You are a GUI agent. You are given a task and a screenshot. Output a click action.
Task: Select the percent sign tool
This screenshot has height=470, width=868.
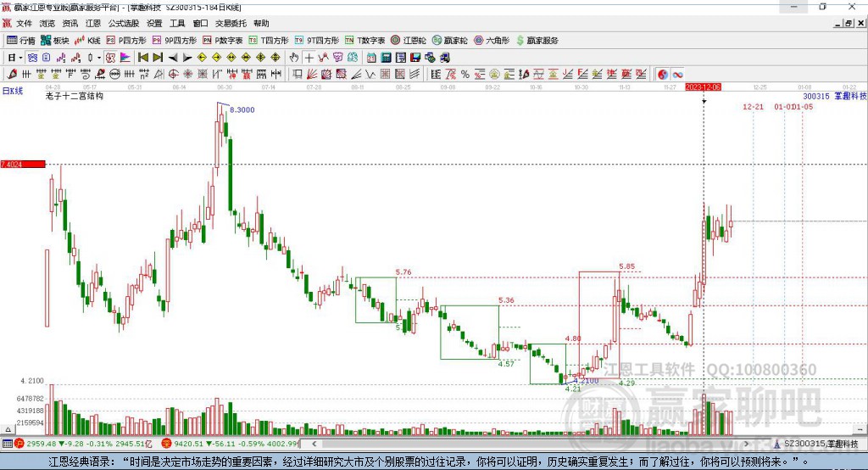click(x=465, y=75)
